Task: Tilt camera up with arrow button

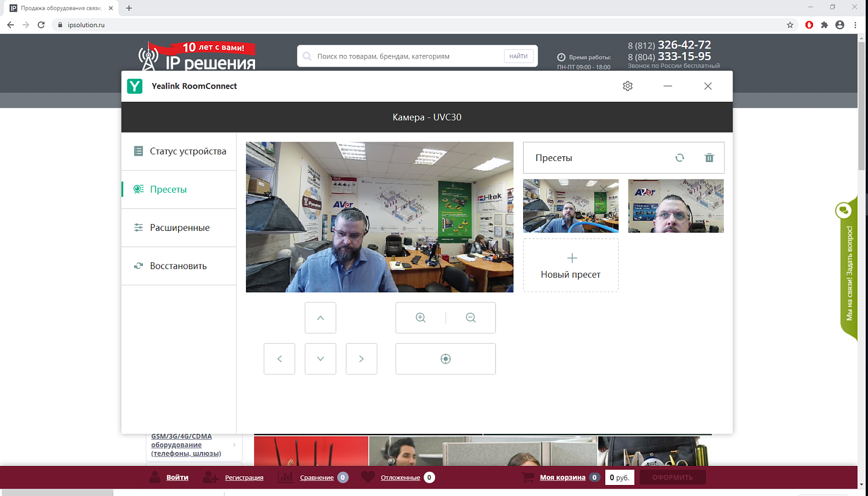Action: coord(321,318)
